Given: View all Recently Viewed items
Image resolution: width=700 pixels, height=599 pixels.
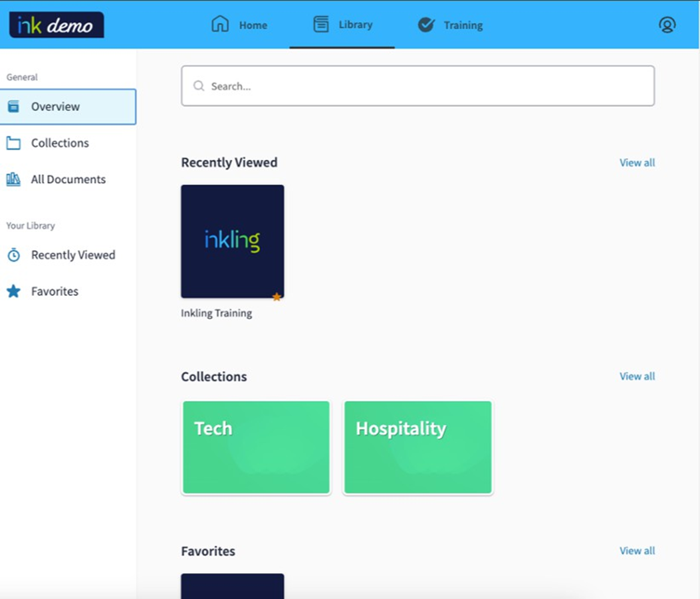Looking at the screenshot, I should click(637, 163).
